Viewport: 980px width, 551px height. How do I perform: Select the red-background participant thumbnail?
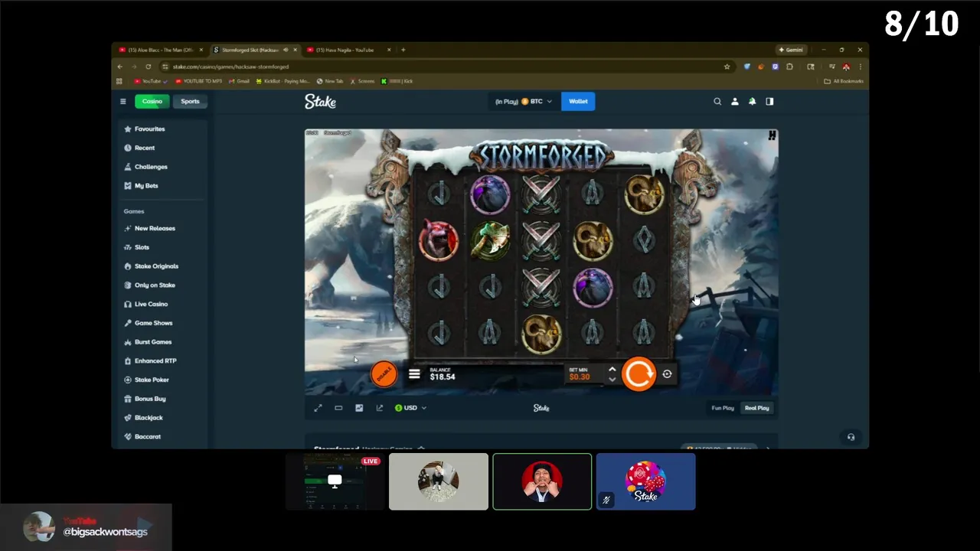click(542, 481)
